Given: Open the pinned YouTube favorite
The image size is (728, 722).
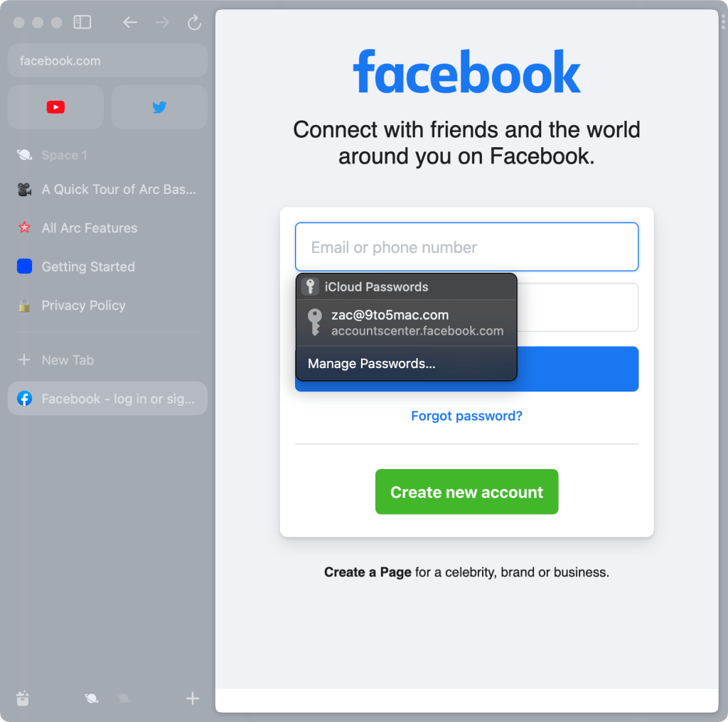Looking at the screenshot, I should pos(55,107).
